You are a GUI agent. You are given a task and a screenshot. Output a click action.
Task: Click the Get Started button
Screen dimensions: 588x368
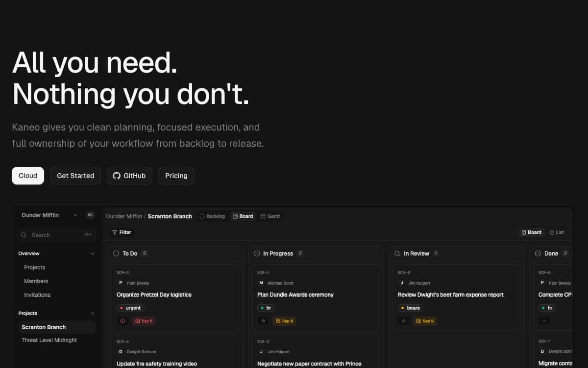(x=75, y=176)
